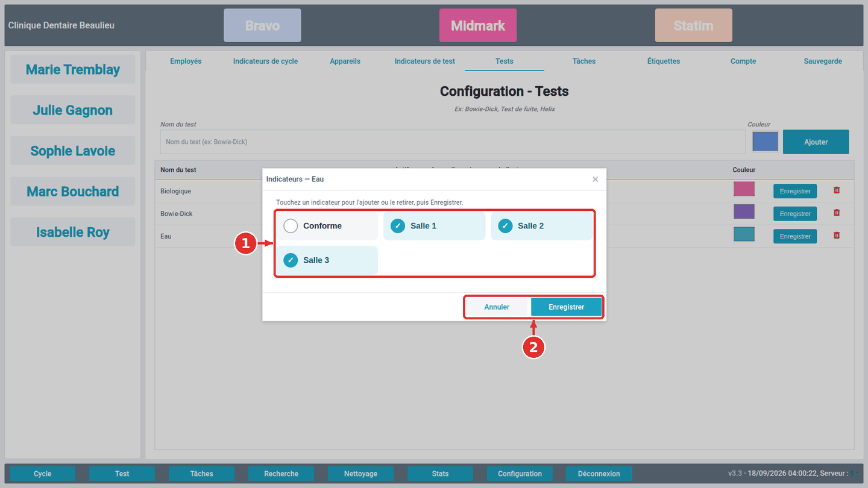Viewport: 868px width, 488px height.
Task: Pick the new test color swatch
Action: pos(766,142)
